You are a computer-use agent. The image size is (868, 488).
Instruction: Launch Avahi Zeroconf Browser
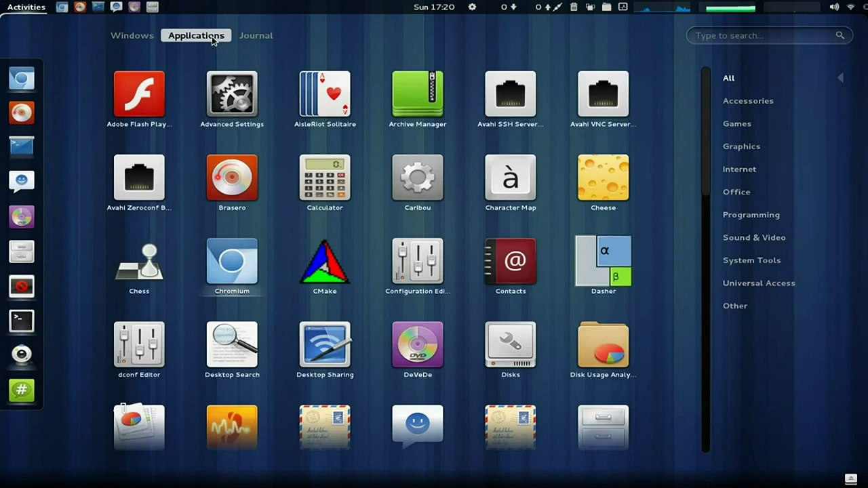pyautogui.click(x=139, y=183)
